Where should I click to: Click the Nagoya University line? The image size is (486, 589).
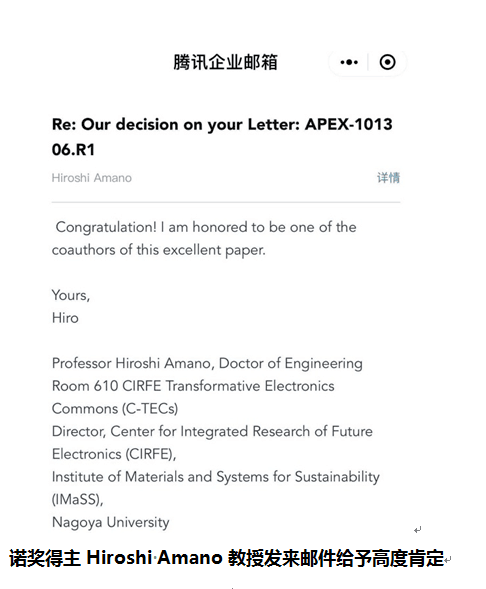click(x=110, y=523)
